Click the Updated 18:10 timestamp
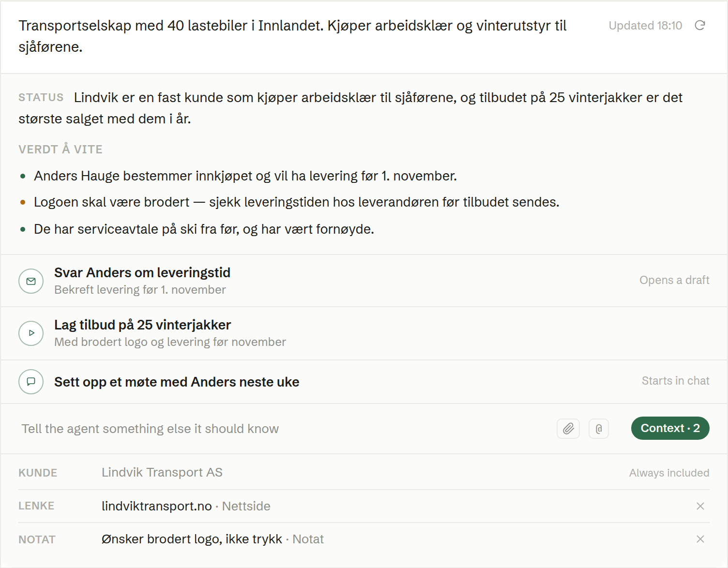 click(645, 26)
